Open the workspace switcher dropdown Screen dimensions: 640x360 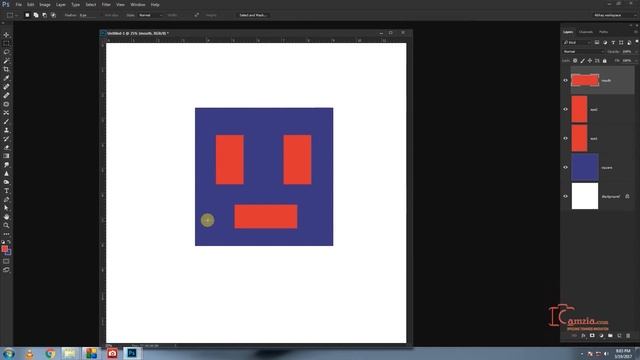point(615,15)
